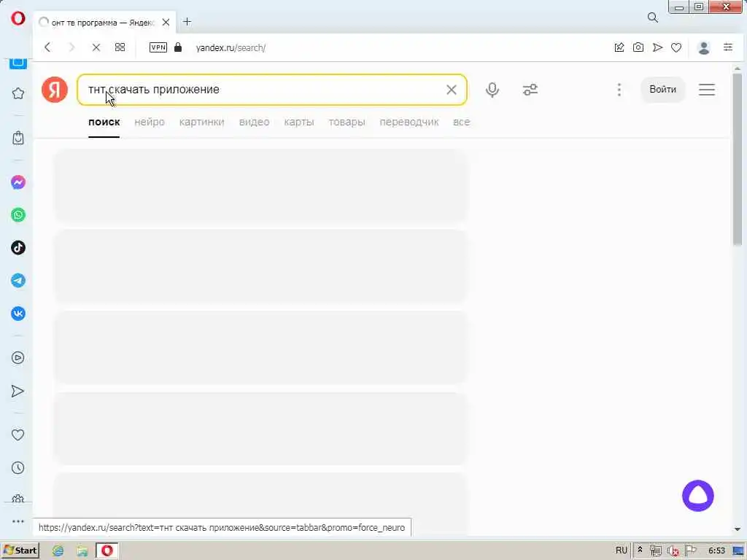The image size is (747, 560).
Task: Click the tab search magnifier icon
Action: pos(653,17)
